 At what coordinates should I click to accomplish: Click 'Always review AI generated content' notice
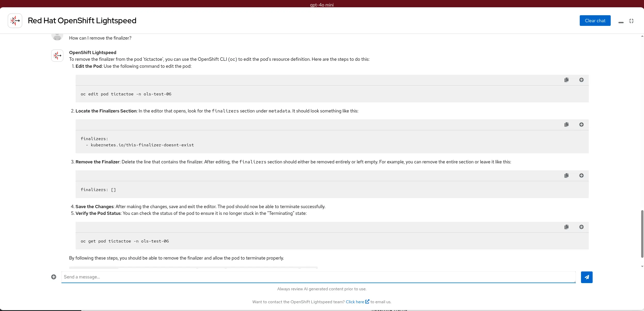coord(322,289)
